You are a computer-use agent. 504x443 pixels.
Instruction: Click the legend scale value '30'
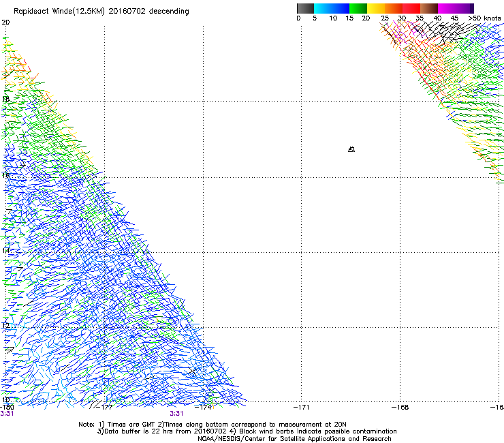[x=402, y=18]
